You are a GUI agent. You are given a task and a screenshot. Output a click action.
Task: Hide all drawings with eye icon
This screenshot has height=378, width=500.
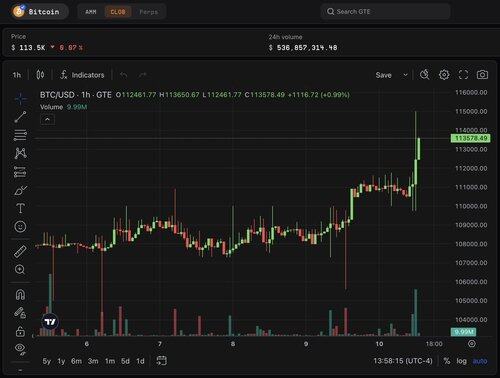coord(20,348)
